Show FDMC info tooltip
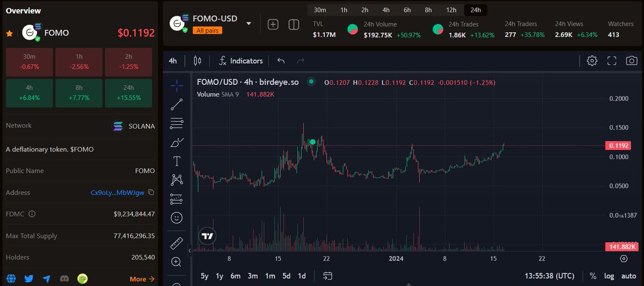This screenshot has height=286, width=644. click(32, 214)
